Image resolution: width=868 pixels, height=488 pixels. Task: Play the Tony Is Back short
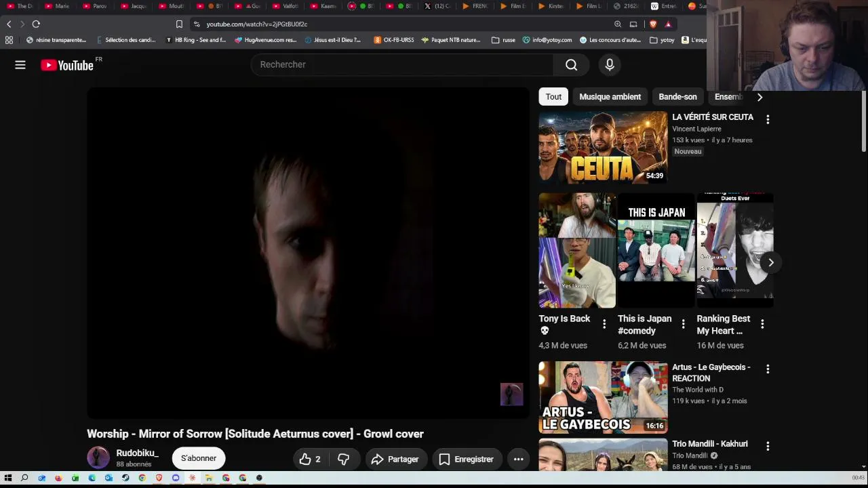[x=577, y=251]
